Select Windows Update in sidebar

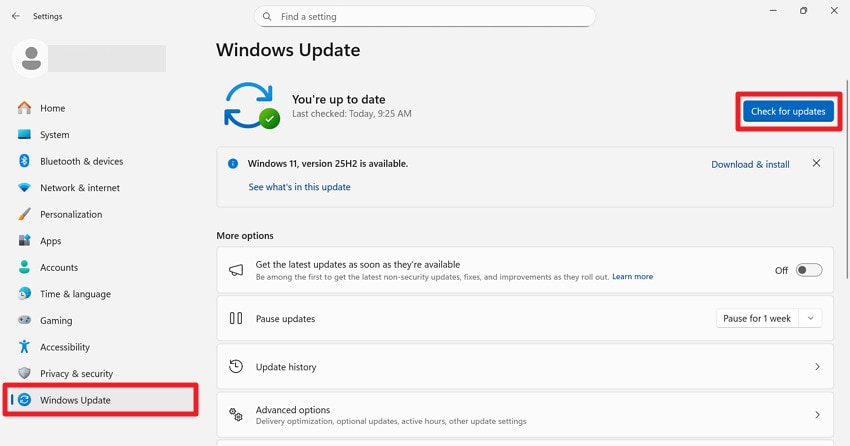click(100, 400)
